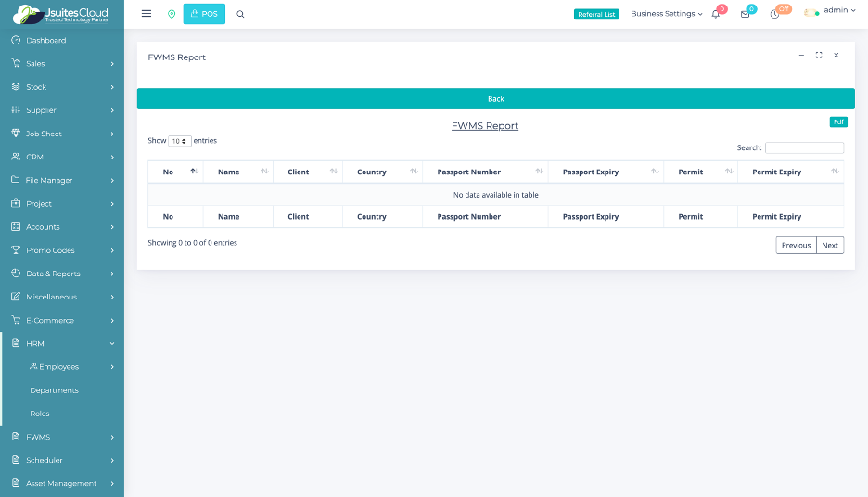The image size is (868, 497).
Task: Open the Show entries count dropdown
Action: pyautogui.click(x=180, y=141)
